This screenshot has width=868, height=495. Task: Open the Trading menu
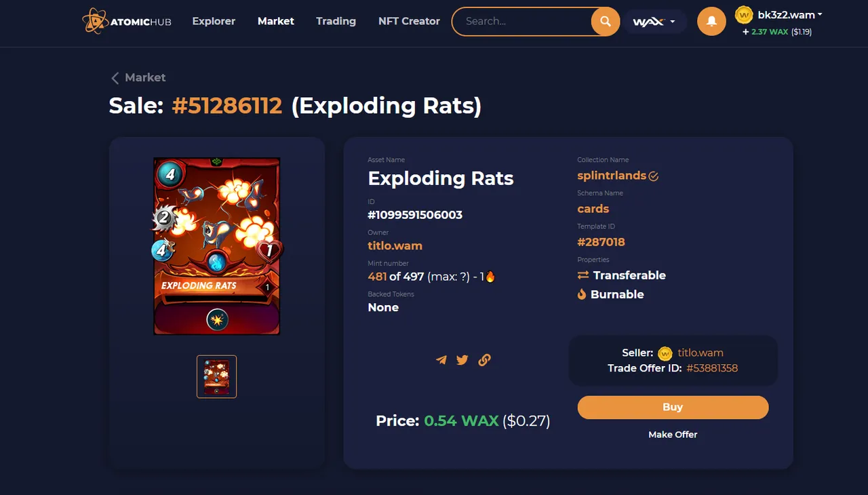click(336, 21)
